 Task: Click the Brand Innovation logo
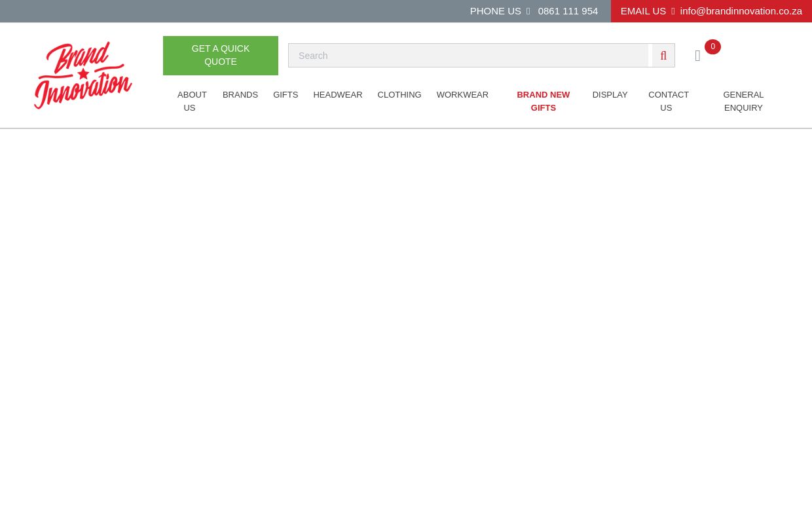(x=83, y=75)
